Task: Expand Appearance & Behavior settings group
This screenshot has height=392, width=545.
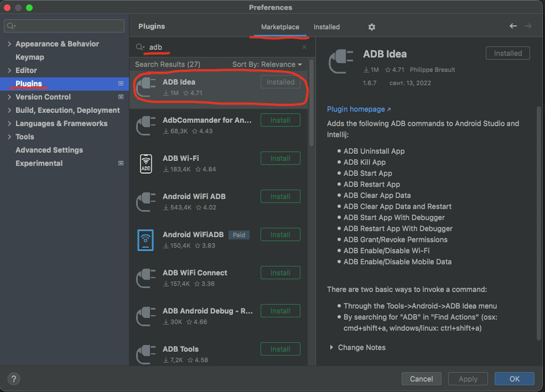Action: point(9,44)
